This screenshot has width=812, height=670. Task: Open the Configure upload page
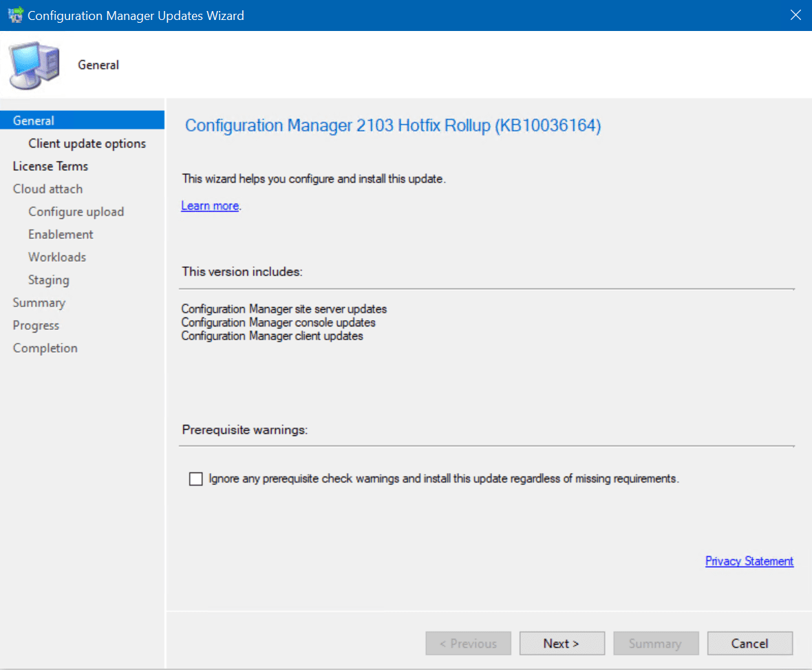click(76, 211)
